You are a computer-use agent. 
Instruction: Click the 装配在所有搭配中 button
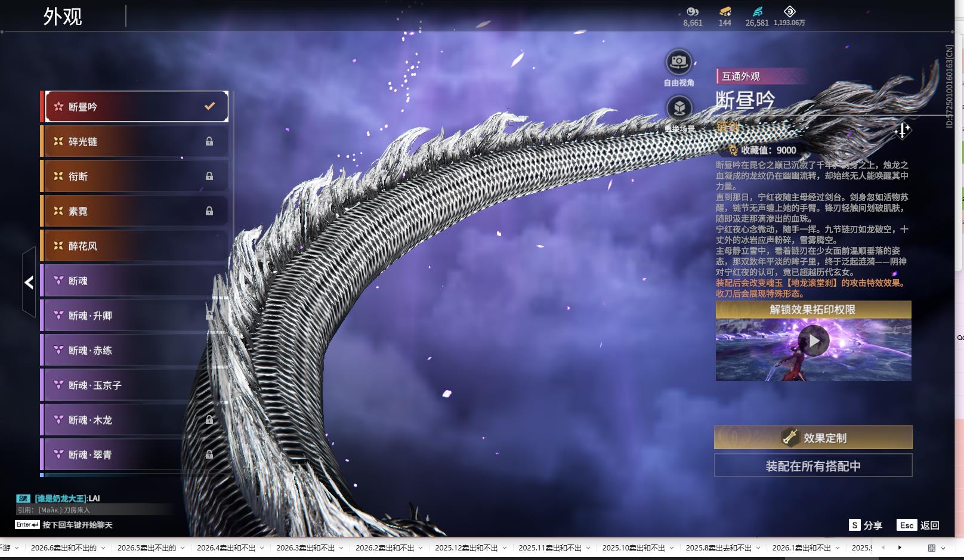[813, 466]
